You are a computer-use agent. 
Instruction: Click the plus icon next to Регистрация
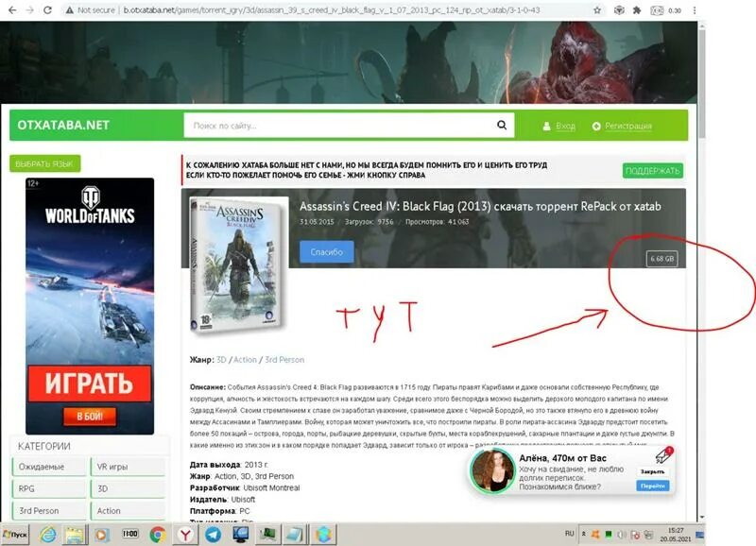tap(596, 127)
